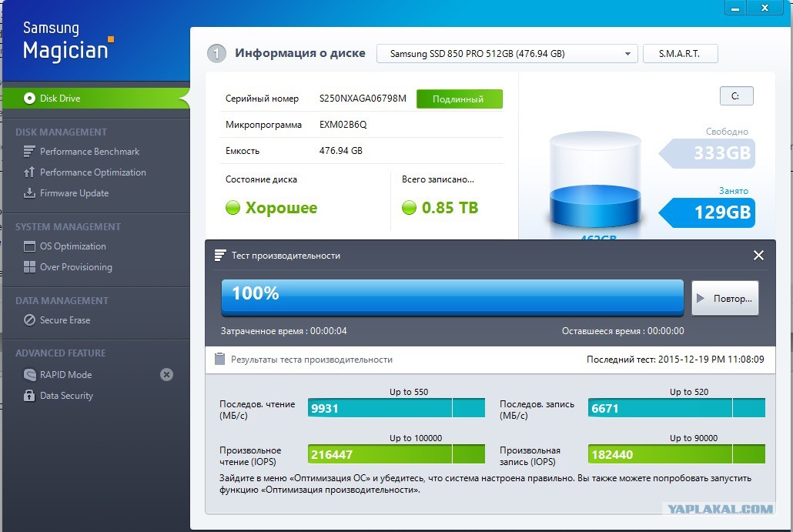Open Performance Benchmark in sidebar
The height and width of the screenshot is (532, 793).
click(x=89, y=151)
